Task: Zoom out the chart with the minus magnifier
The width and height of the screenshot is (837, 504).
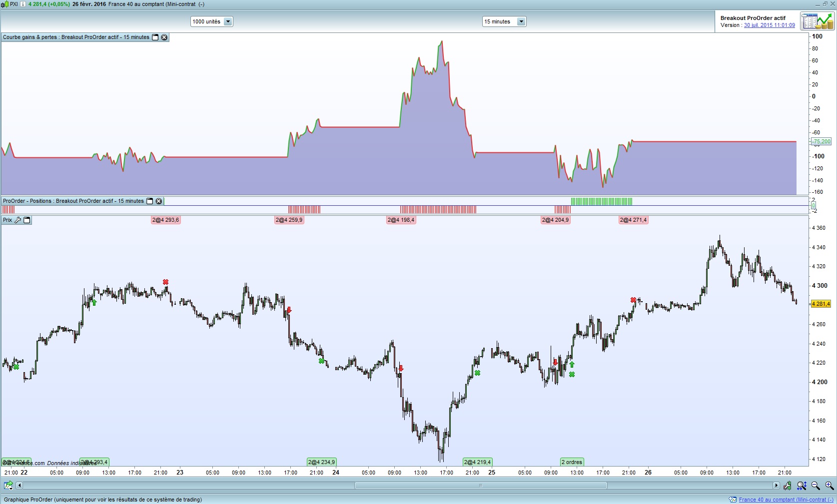Action: pyautogui.click(x=816, y=485)
